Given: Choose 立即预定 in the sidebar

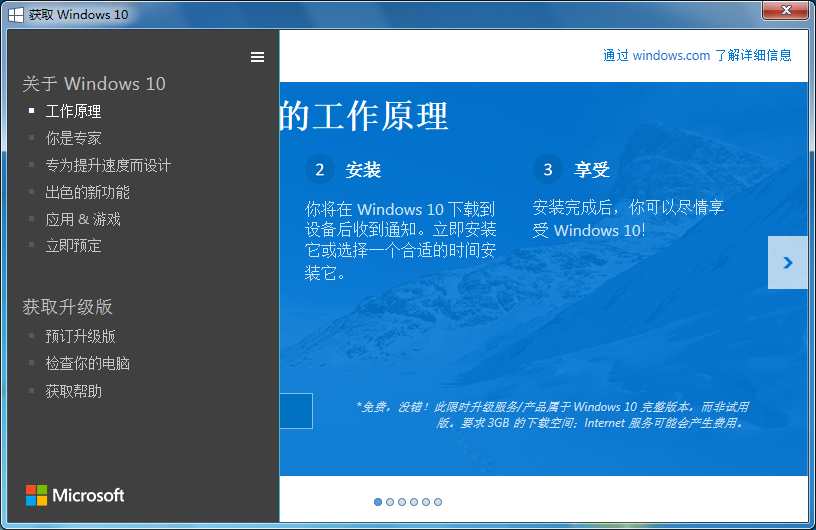Looking at the screenshot, I should 73,245.
